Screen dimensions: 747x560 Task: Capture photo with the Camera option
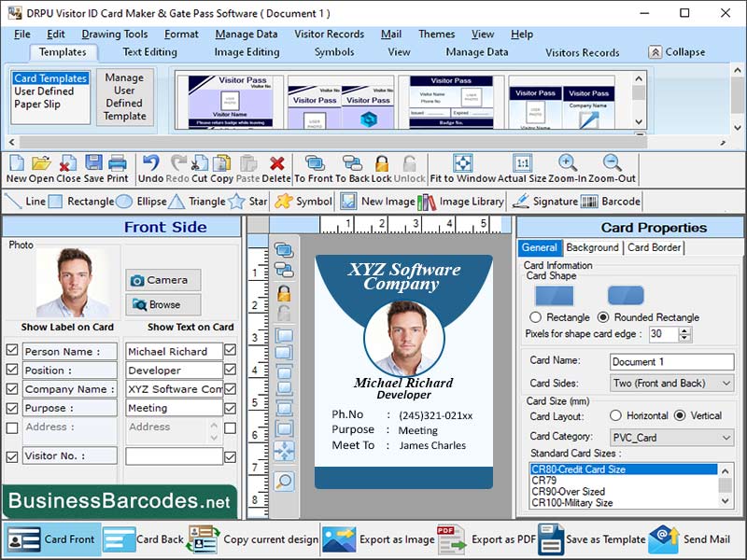[x=164, y=278]
